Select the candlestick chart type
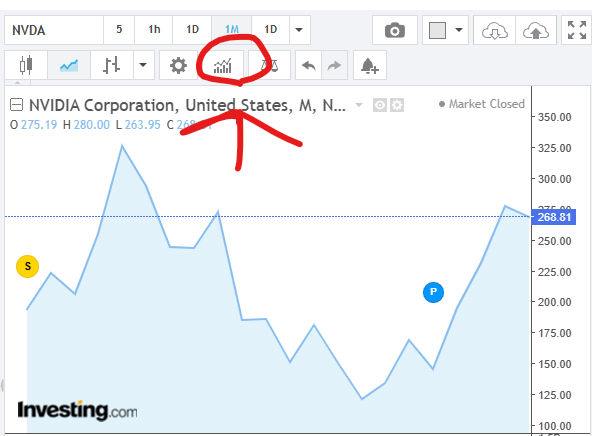This screenshot has height=436, width=592. click(26, 65)
